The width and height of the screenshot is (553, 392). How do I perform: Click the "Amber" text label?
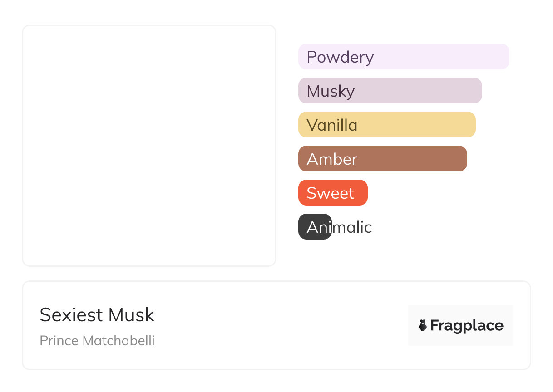coord(332,159)
